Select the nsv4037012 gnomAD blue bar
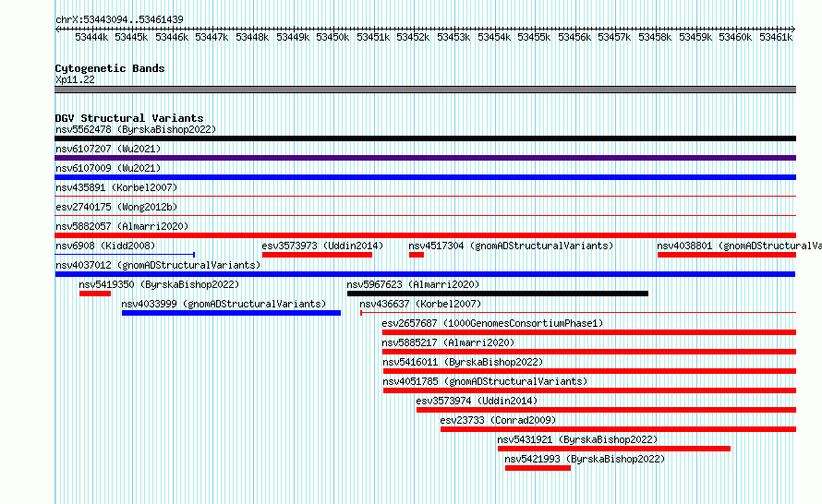Viewport: 822px width, 504px height. [x=425, y=274]
